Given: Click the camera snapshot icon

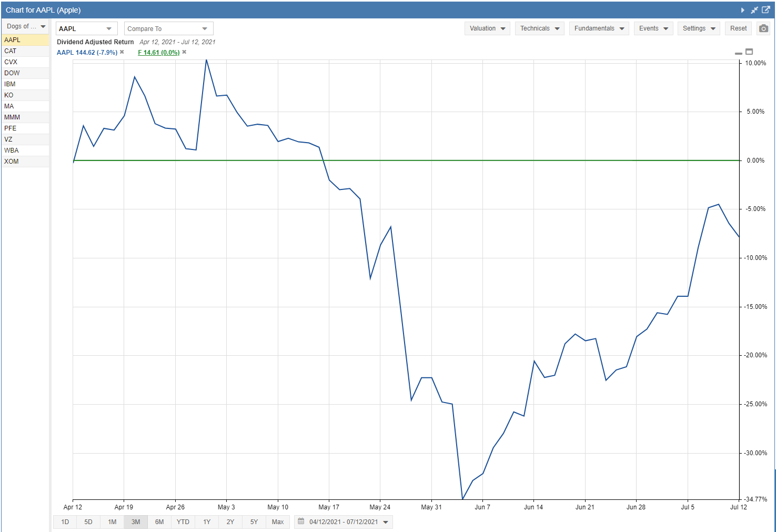Looking at the screenshot, I should coord(763,28).
